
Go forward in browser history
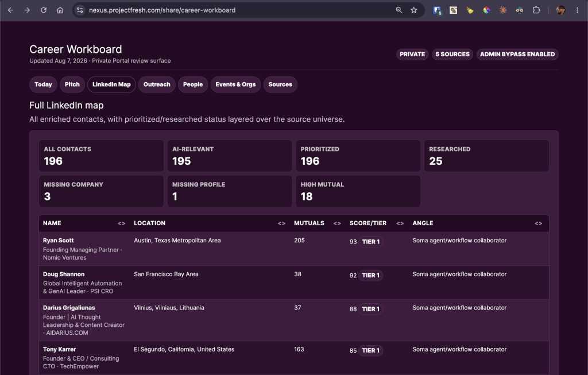click(x=27, y=10)
